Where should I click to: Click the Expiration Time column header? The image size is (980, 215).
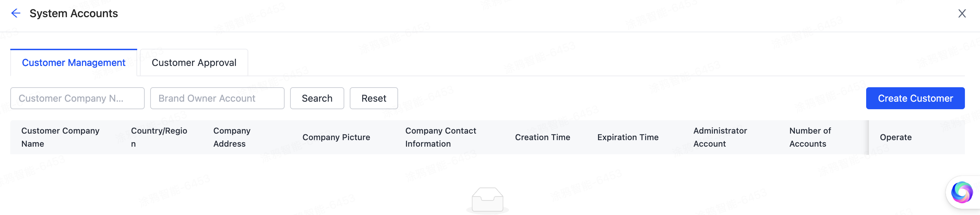click(x=628, y=137)
